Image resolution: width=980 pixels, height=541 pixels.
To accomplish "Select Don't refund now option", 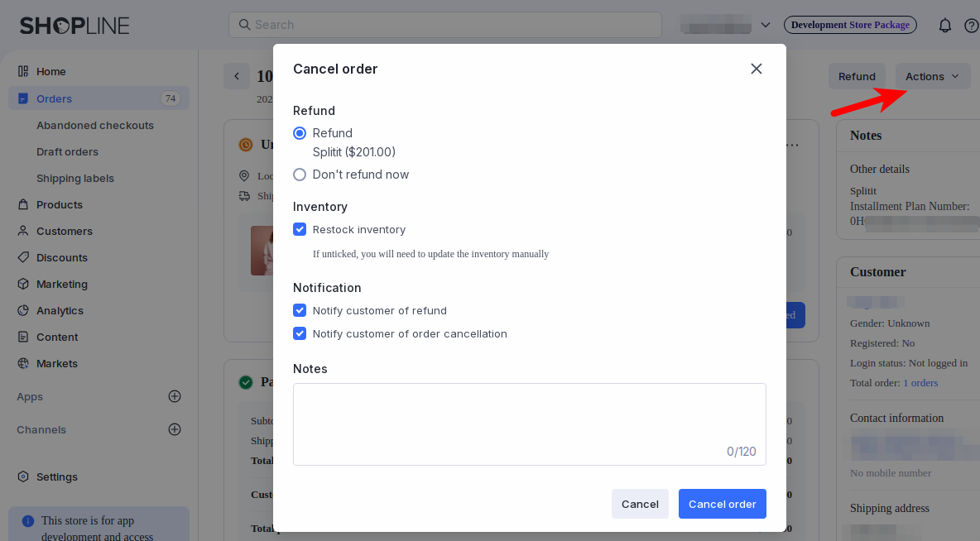I will [300, 175].
